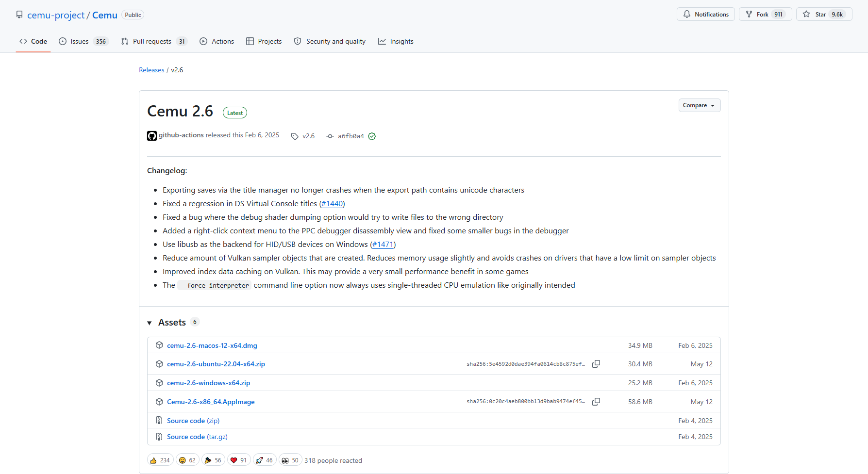Open pull request #1471 link
The image size is (868, 474).
click(383, 245)
